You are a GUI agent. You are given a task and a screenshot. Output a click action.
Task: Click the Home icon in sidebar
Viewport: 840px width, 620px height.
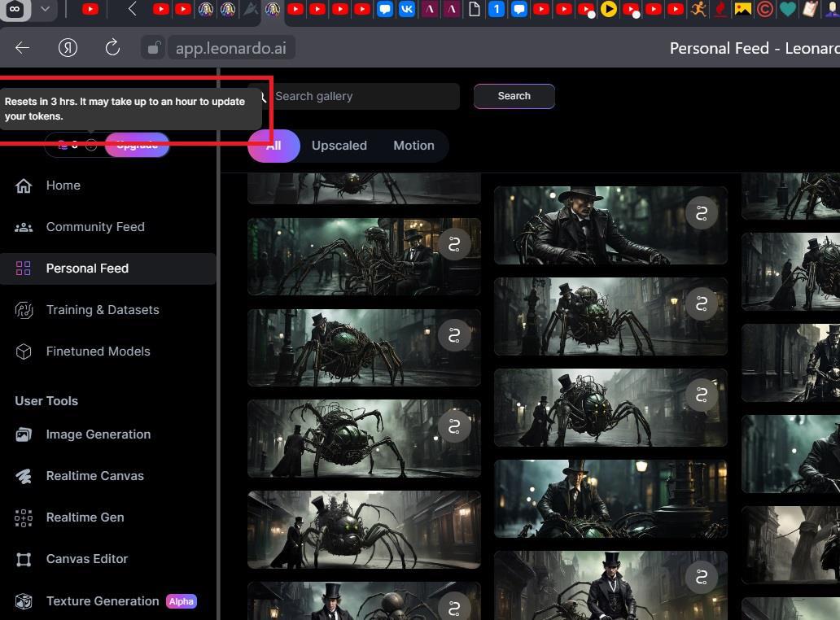coord(24,186)
